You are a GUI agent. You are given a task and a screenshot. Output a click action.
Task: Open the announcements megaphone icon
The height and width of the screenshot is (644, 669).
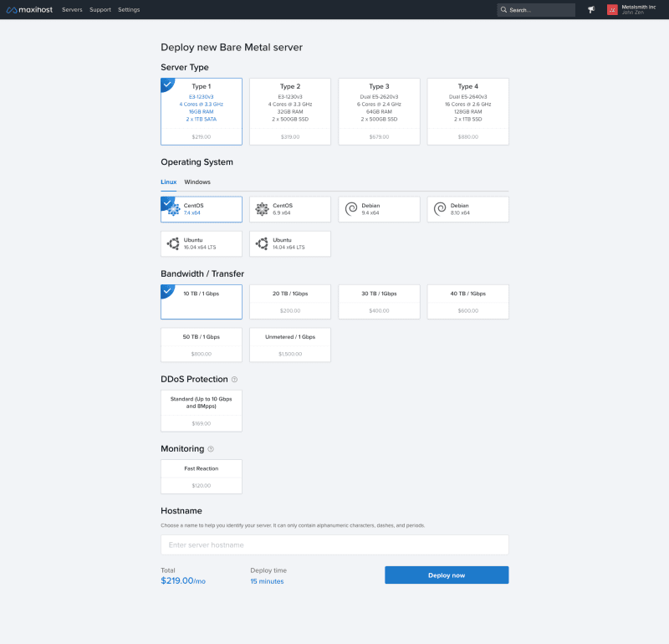pyautogui.click(x=590, y=9)
